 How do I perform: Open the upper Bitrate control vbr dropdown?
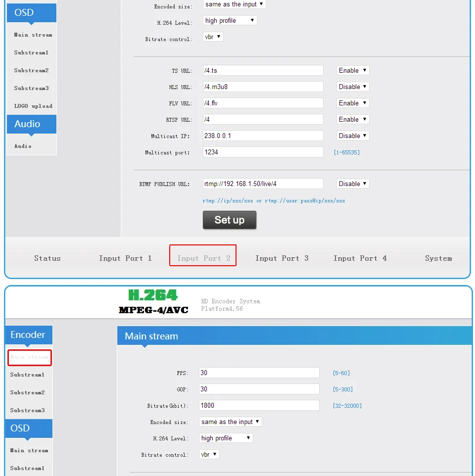point(213,37)
